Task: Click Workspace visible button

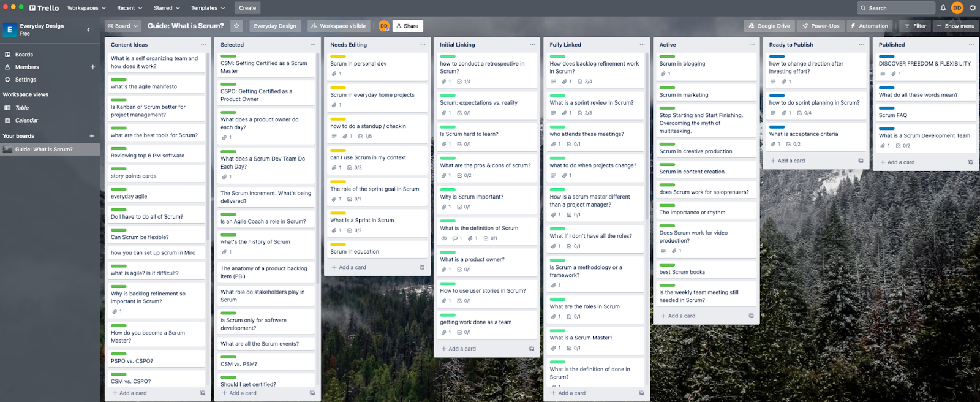Action: pyautogui.click(x=337, y=26)
